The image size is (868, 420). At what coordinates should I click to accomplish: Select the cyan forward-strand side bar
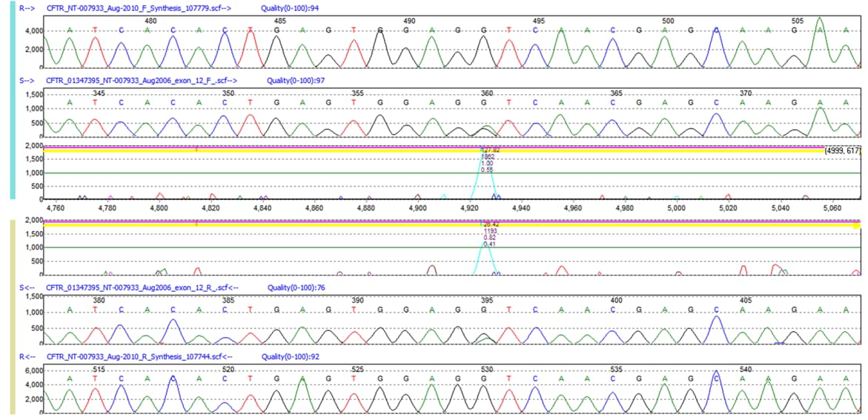[11, 104]
